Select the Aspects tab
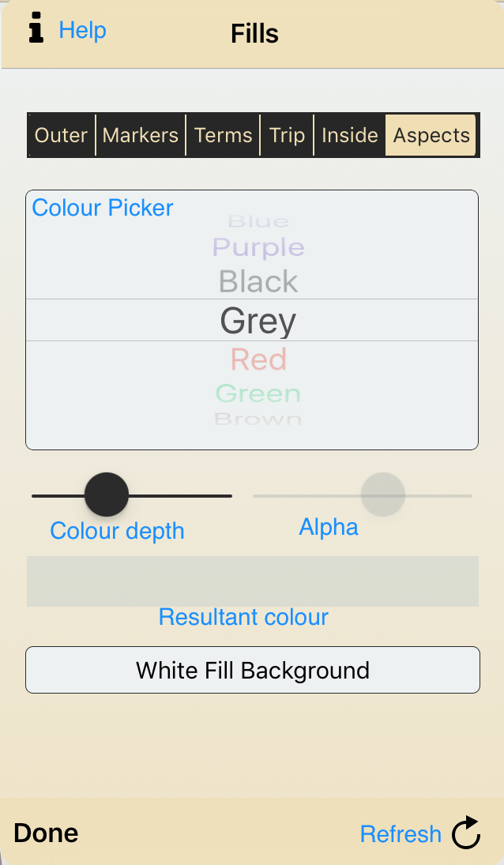The height and width of the screenshot is (865, 504). click(431, 135)
